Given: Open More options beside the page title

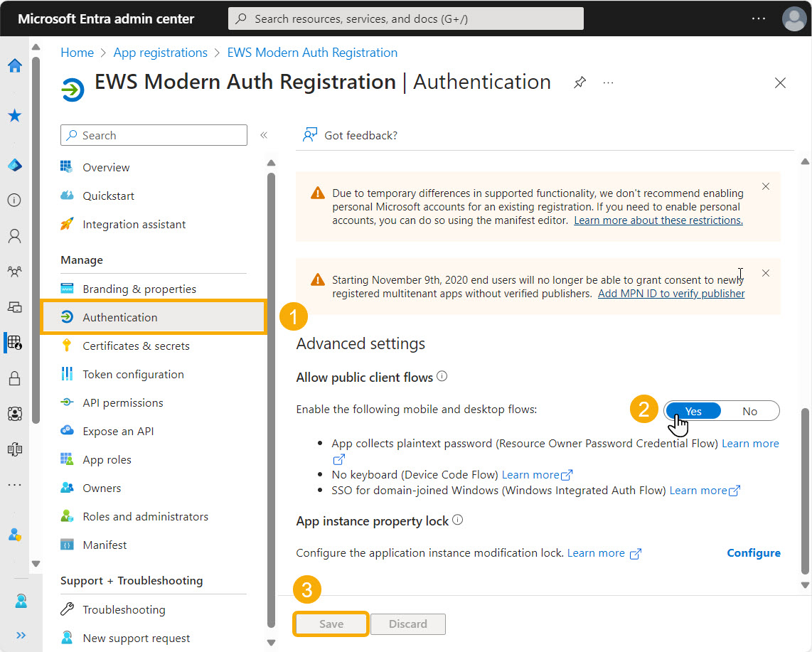Looking at the screenshot, I should tap(608, 83).
